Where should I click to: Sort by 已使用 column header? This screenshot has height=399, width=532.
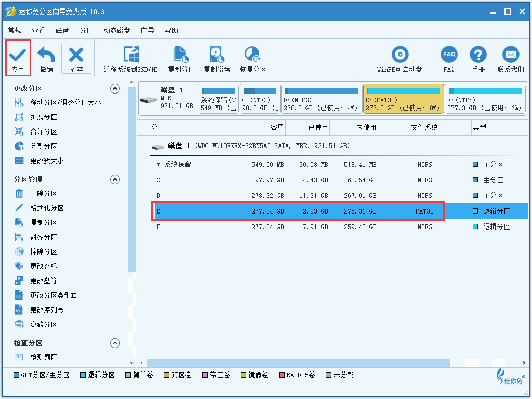click(x=308, y=128)
